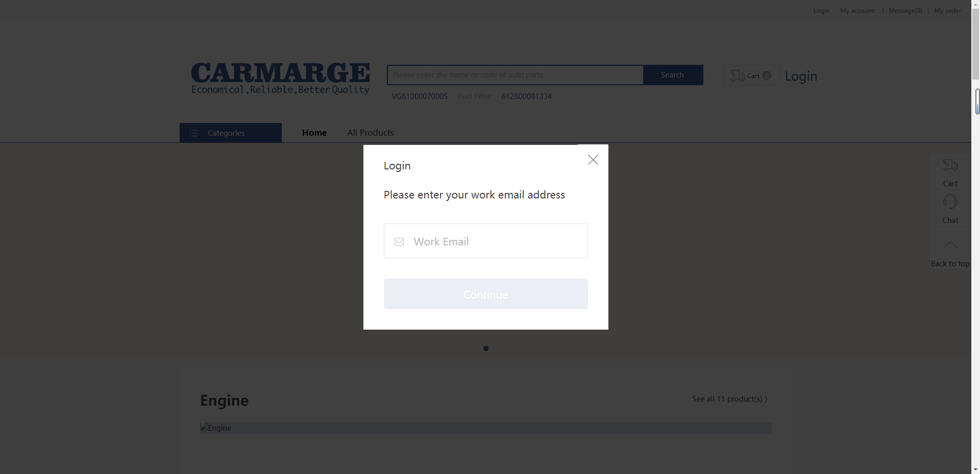The height and width of the screenshot is (474, 980).
Task: Open My order in top bar
Action: click(x=947, y=11)
